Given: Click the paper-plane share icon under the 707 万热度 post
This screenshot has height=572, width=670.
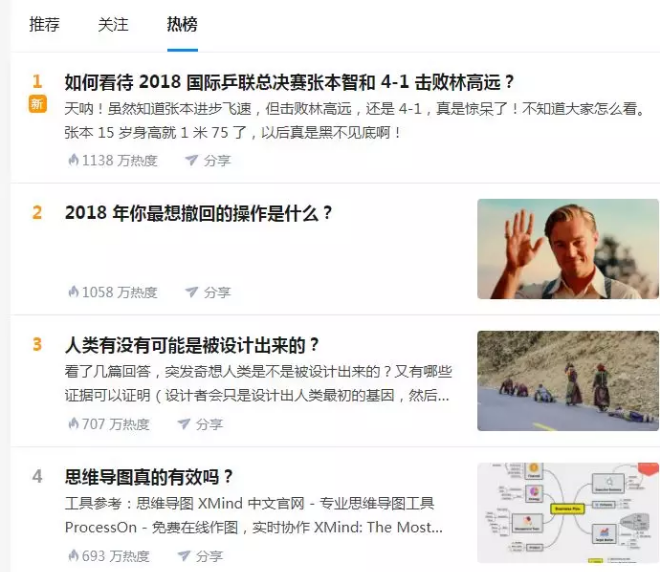Looking at the screenshot, I should (x=184, y=424).
